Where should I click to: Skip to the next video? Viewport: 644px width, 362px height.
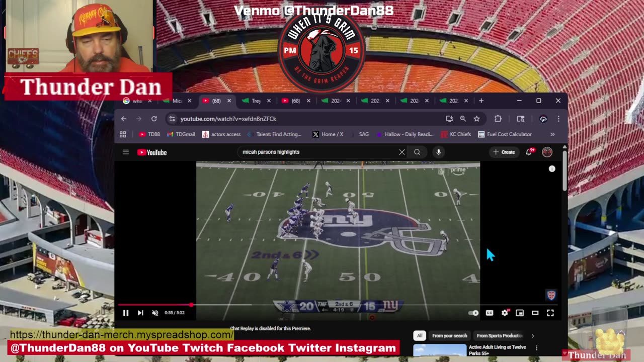140,313
